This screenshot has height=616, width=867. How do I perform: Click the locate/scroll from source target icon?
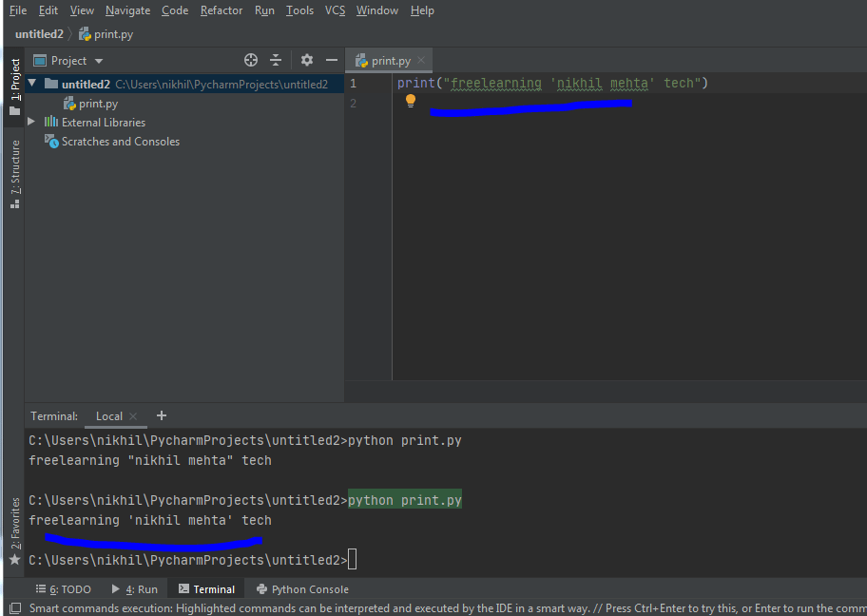251,60
